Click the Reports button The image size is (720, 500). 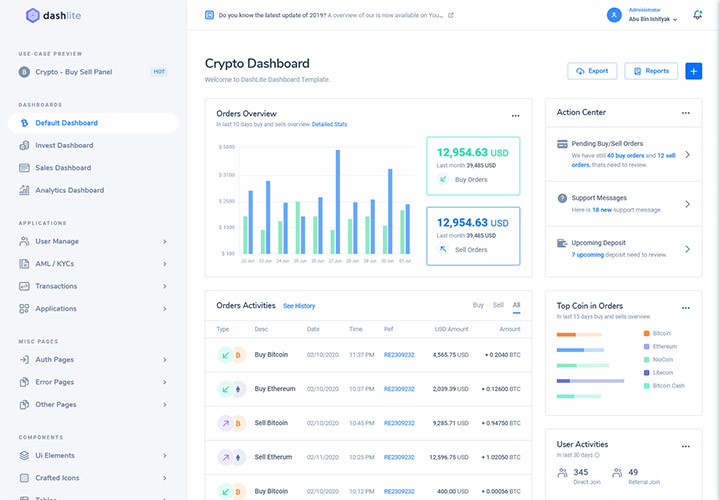[650, 71]
